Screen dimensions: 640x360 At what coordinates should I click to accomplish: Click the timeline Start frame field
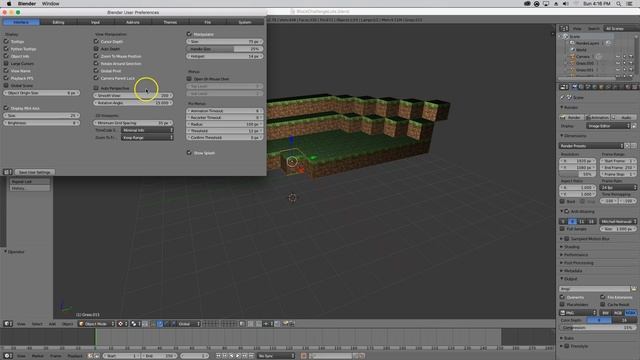point(121,356)
